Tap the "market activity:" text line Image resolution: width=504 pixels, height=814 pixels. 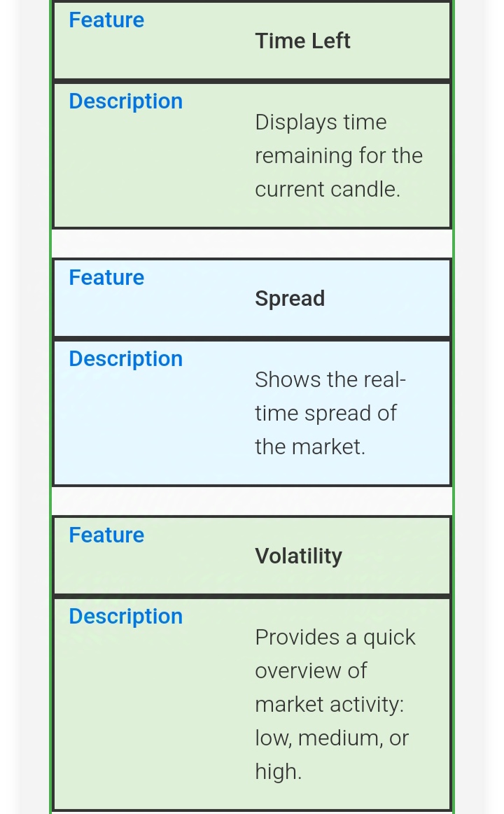coord(329,705)
